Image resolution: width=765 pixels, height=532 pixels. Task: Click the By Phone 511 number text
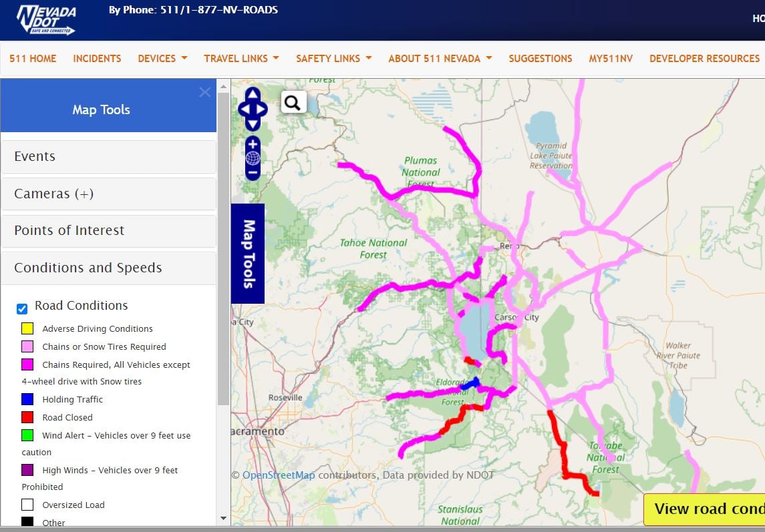click(x=193, y=10)
